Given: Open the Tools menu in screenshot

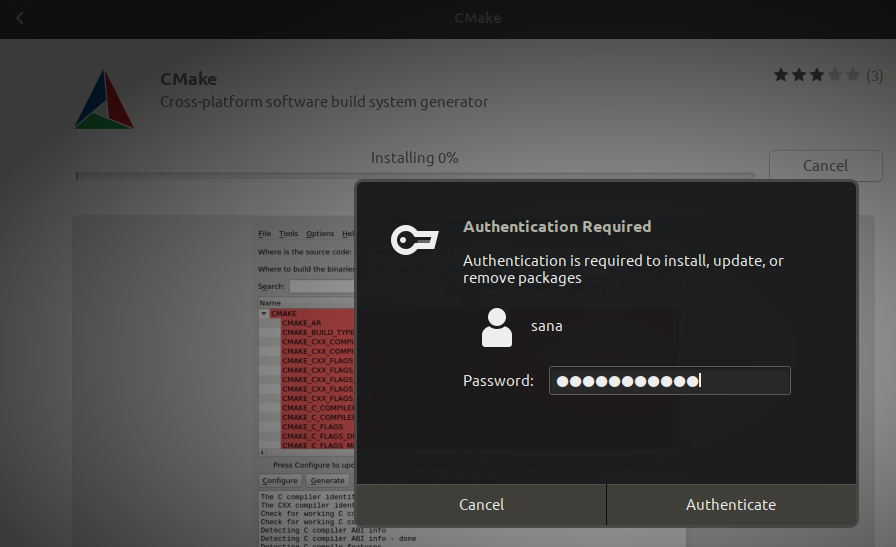Looking at the screenshot, I should pos(288,234).
